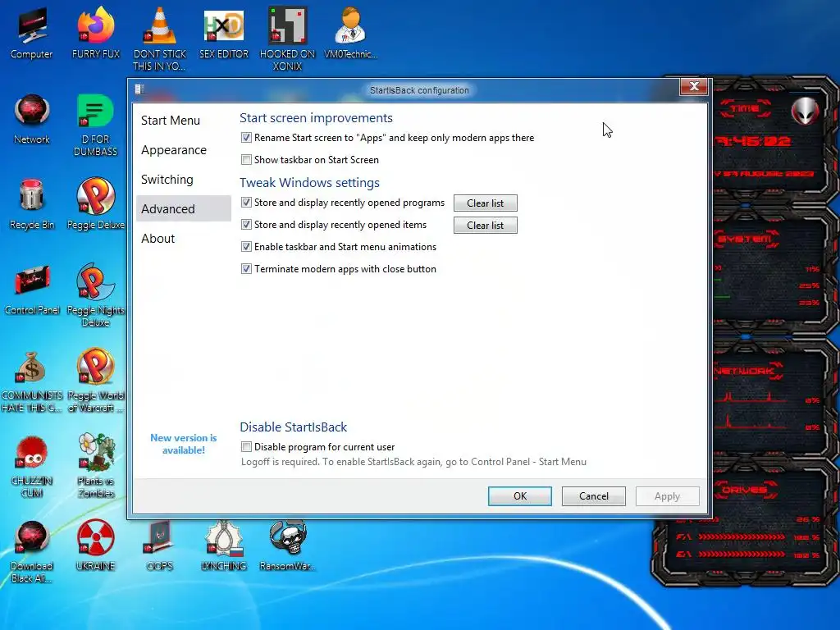This screenshot has height=630, width=840.
Task: Toggle Store recently opened programs checkbox
Action: click(x=246, y=203)
